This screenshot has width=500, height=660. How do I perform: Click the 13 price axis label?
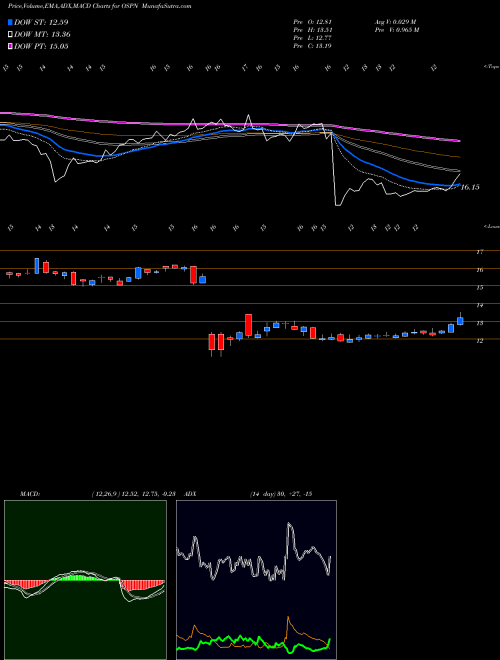[479, 323]
